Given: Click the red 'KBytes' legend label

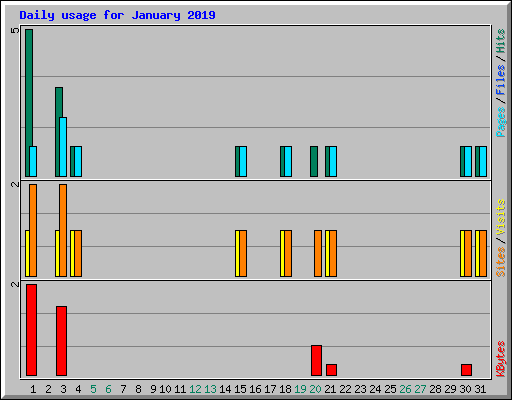Looking at the screenshot, I should point(500,359).
